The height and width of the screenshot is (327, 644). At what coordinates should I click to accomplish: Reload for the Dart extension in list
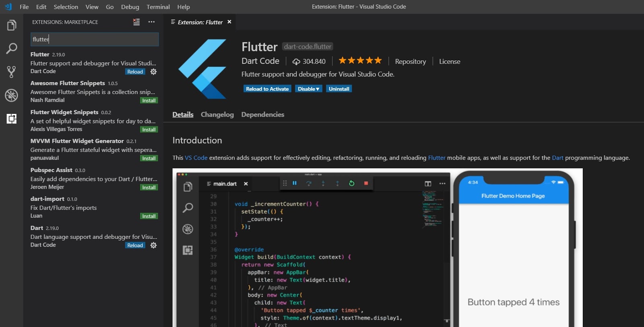(x=135, y=245)
